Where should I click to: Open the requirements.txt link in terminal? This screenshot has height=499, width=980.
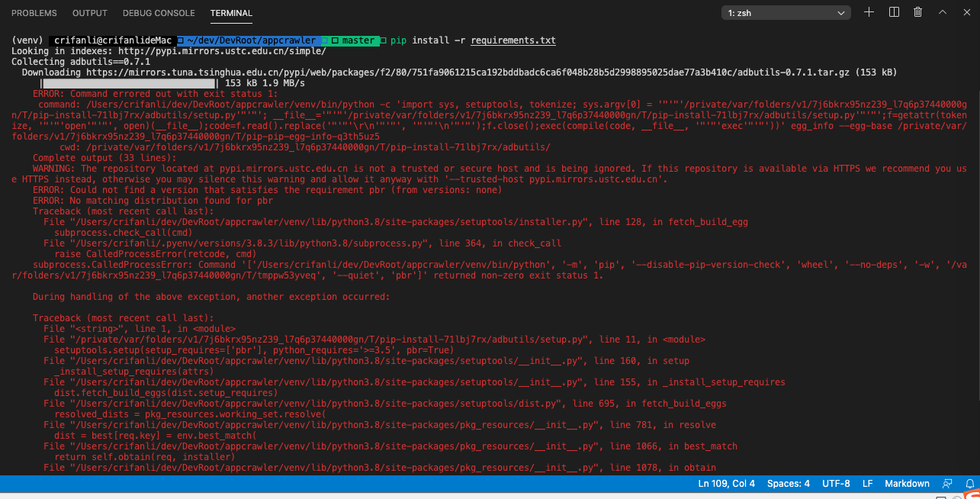[513, 40]
